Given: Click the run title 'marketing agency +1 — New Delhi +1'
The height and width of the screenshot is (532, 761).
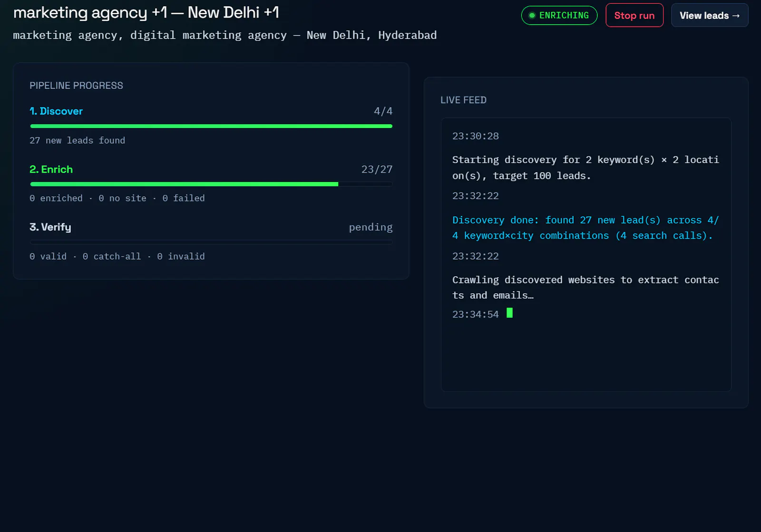Looking at the screenshot, I should pos(146,12).
